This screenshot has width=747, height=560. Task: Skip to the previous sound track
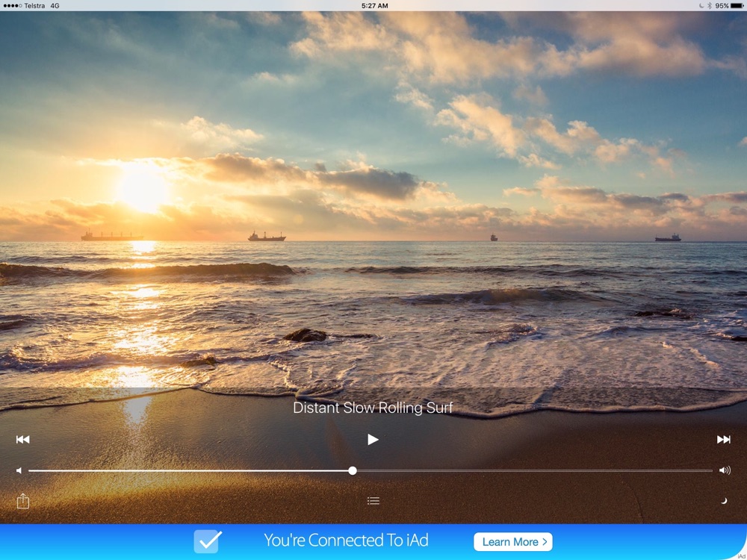pos(23,440)
